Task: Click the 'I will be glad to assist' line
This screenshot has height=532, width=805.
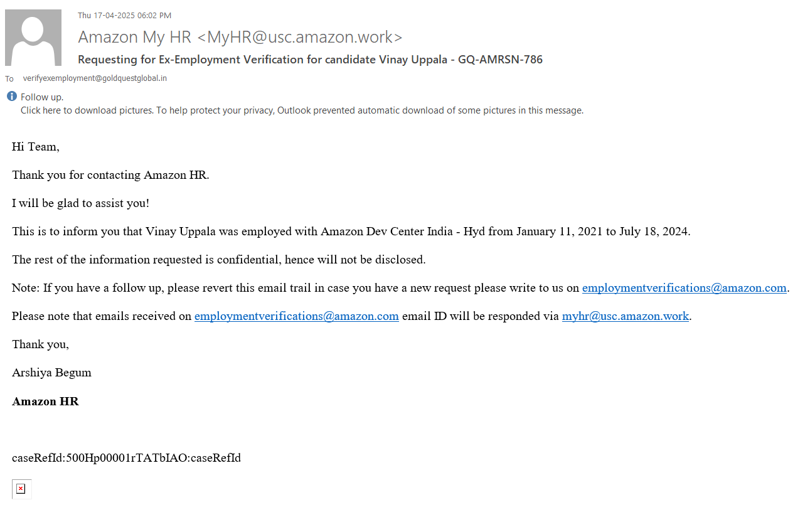Action: (x=80, y=203)
